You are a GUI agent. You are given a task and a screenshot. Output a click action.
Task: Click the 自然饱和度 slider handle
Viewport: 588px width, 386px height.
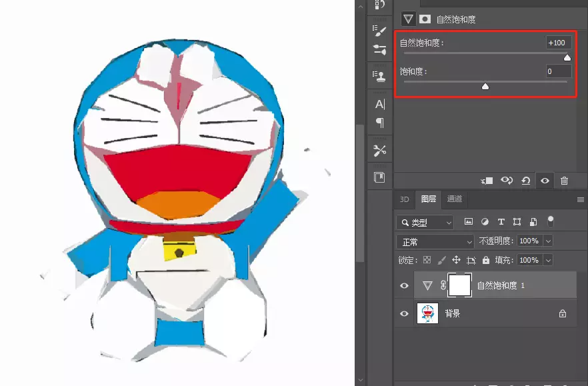coord(567,57)
